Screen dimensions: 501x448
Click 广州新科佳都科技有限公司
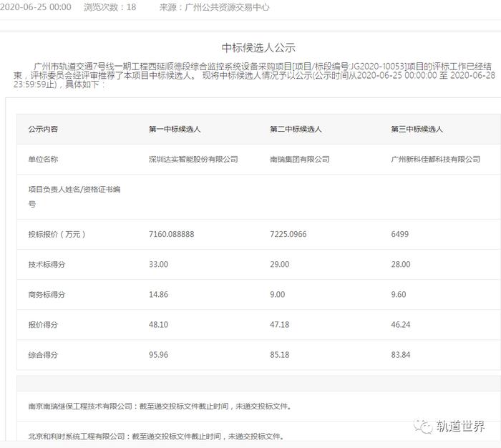coord(435,159)
